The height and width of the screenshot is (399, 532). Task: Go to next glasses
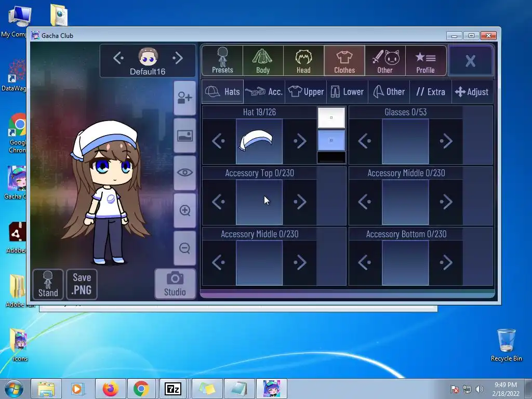446,141
